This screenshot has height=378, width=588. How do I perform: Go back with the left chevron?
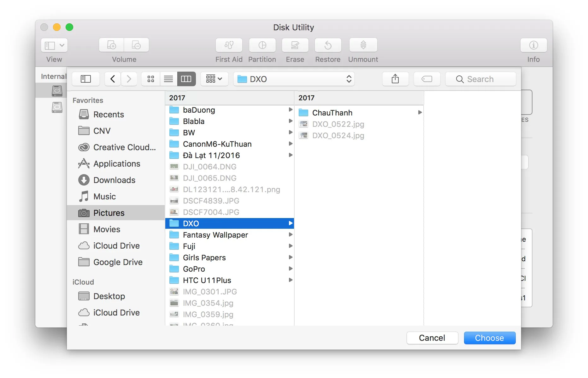[x=113, y=79]
